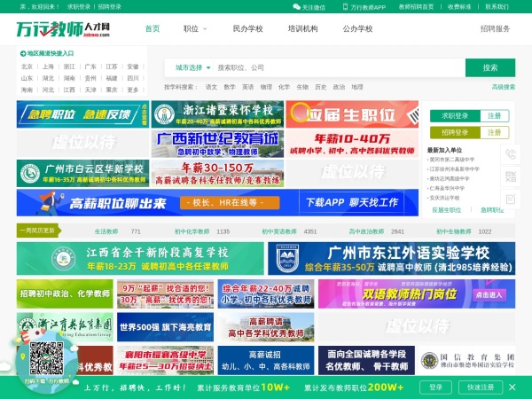Viewport: 532px width, 399px height.
Task: Open 黄冈市第二高级中学 entry
Action: pos(452,160)
